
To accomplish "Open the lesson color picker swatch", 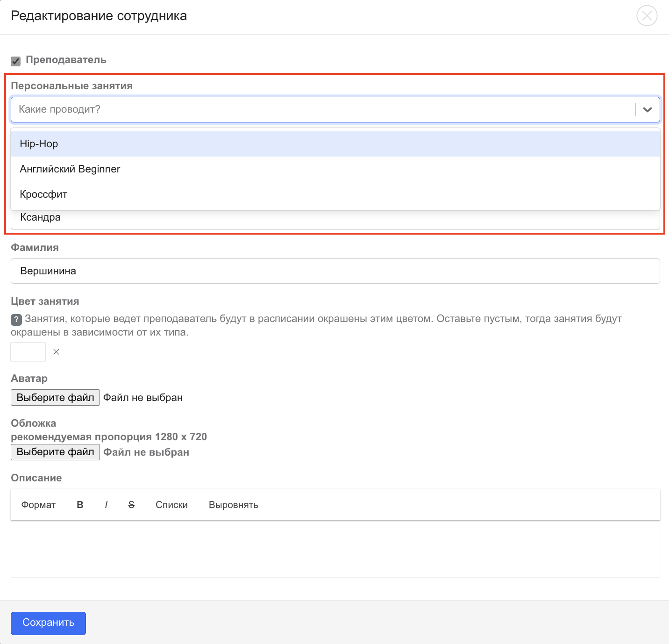I will [x=28, y=352].
